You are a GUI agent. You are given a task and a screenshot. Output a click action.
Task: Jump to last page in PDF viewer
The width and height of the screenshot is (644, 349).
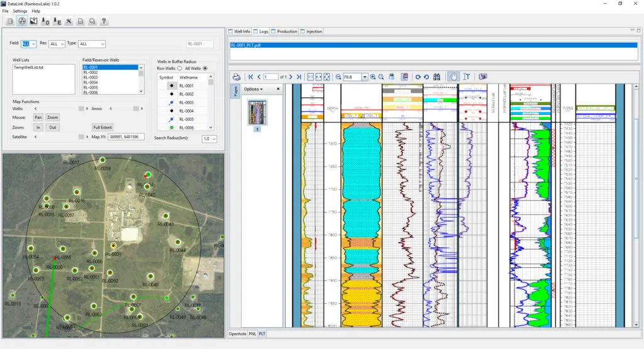(x=299, y=77)
